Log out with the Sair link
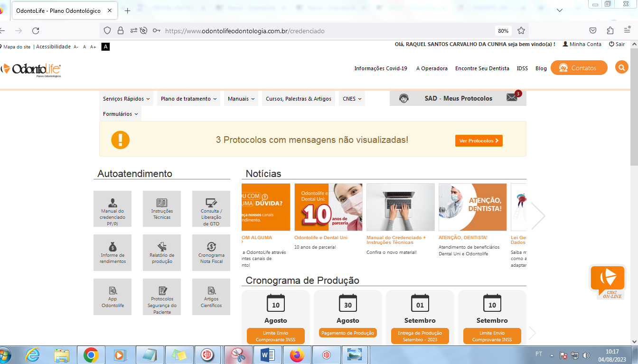The height and width of the screenshot is (364, 638). click(617, 44)
